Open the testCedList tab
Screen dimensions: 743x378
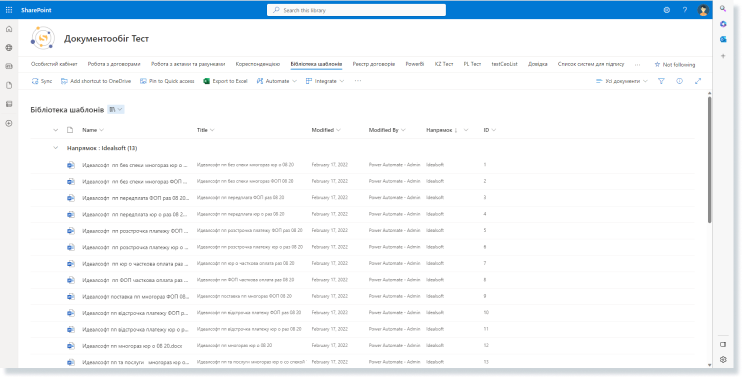click(x=505, y=64)
